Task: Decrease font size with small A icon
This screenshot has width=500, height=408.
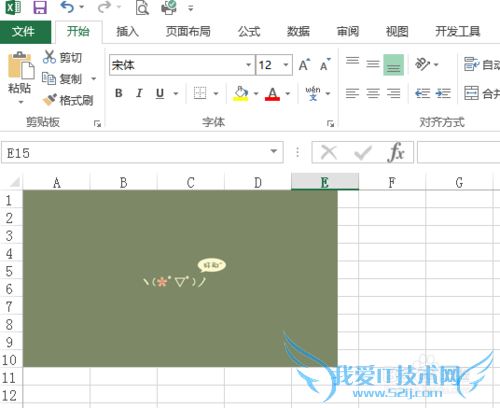Action: (x=325, y=65)
